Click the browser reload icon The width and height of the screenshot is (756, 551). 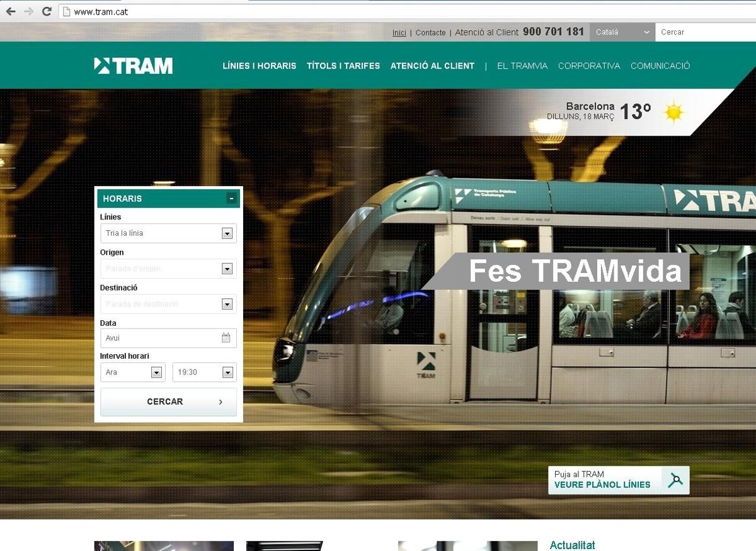click(47, 11)
